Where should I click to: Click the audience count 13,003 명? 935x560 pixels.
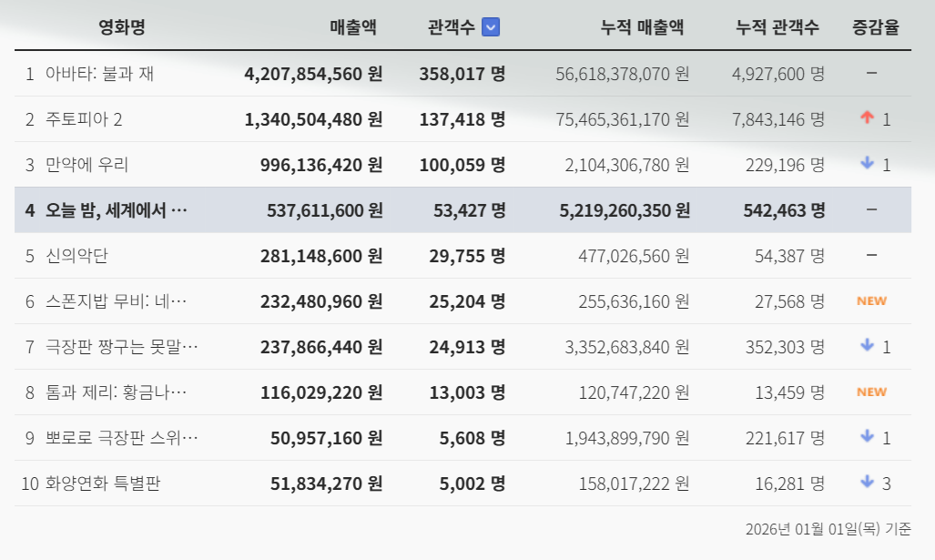[467, 392]
